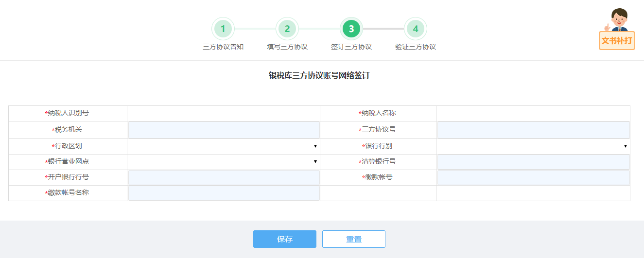
Task: Click step 3 green circle icon
Action: tap(351, 29)
